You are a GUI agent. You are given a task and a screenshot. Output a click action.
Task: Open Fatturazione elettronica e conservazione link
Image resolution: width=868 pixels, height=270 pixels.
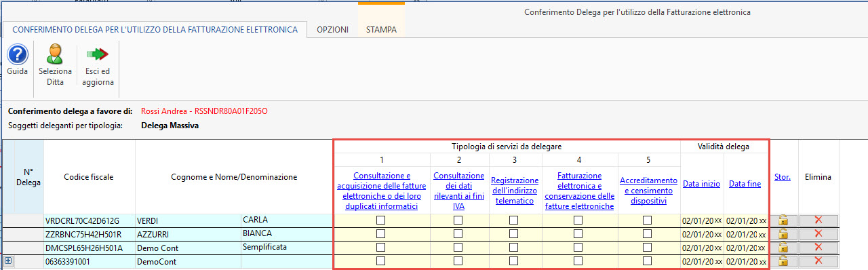(x=578, y=191)
